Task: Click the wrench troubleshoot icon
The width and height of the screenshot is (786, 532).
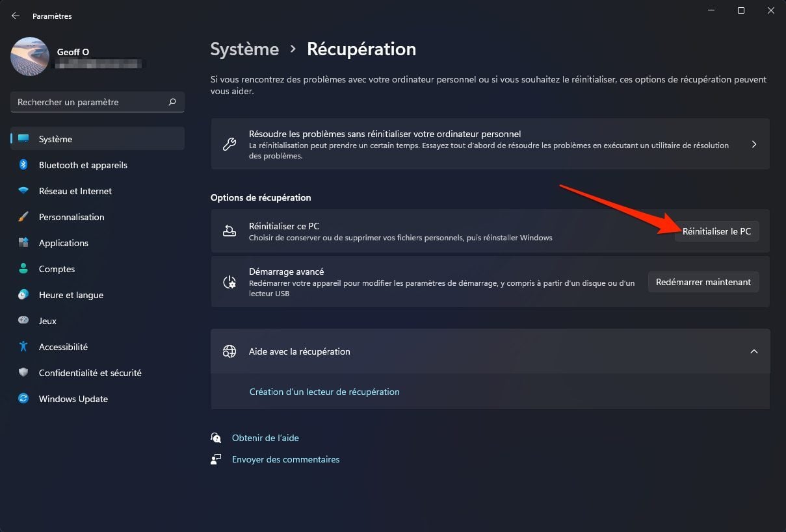Action: point(229,144)
